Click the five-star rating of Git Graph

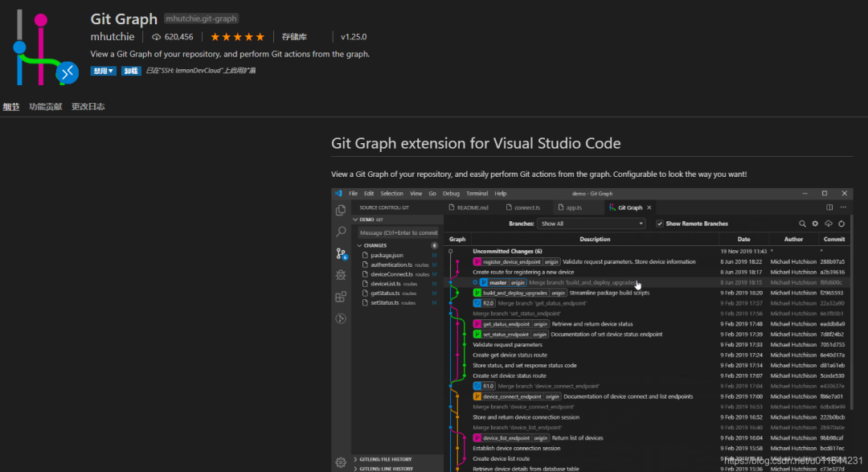pyautogui.click(x=237, y=37)
